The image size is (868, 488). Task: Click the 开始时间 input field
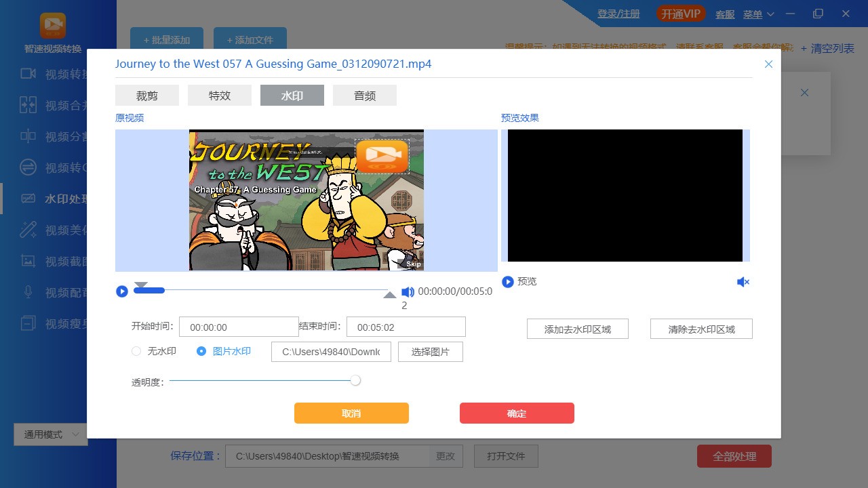tap(239, 327)
